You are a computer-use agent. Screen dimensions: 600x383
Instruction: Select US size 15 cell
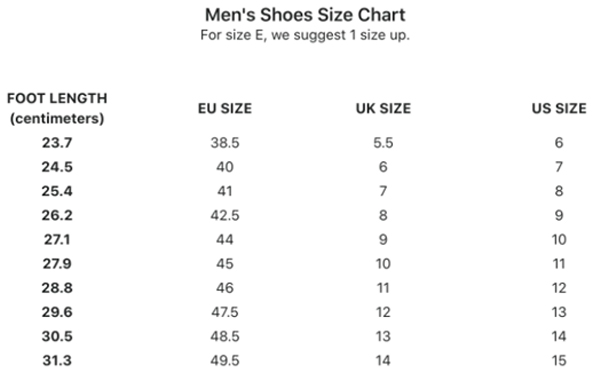click(x=559, y=360)
